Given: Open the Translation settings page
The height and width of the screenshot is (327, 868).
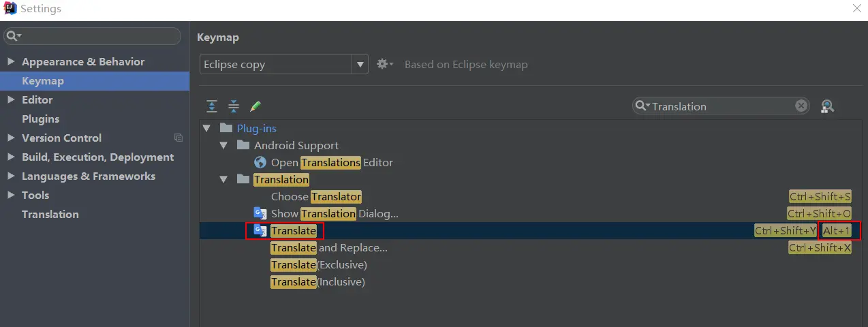Looking at the screenshot, I should 50,214.
